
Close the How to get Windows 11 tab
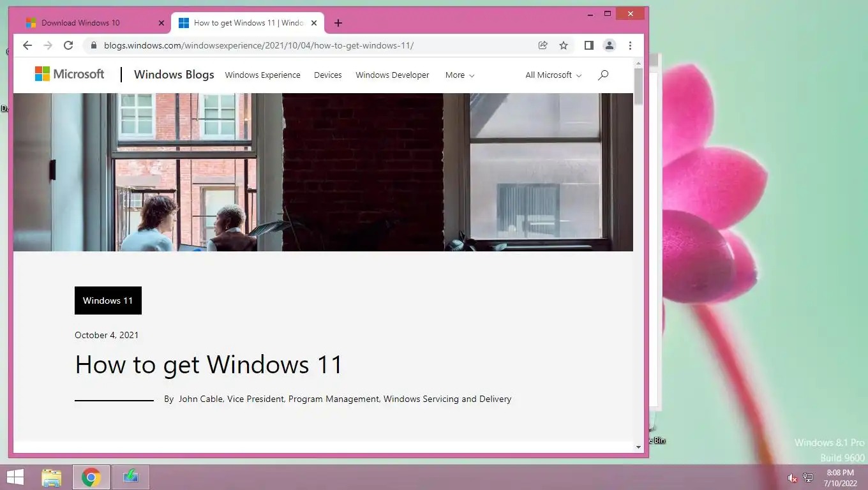coord(314,23)
